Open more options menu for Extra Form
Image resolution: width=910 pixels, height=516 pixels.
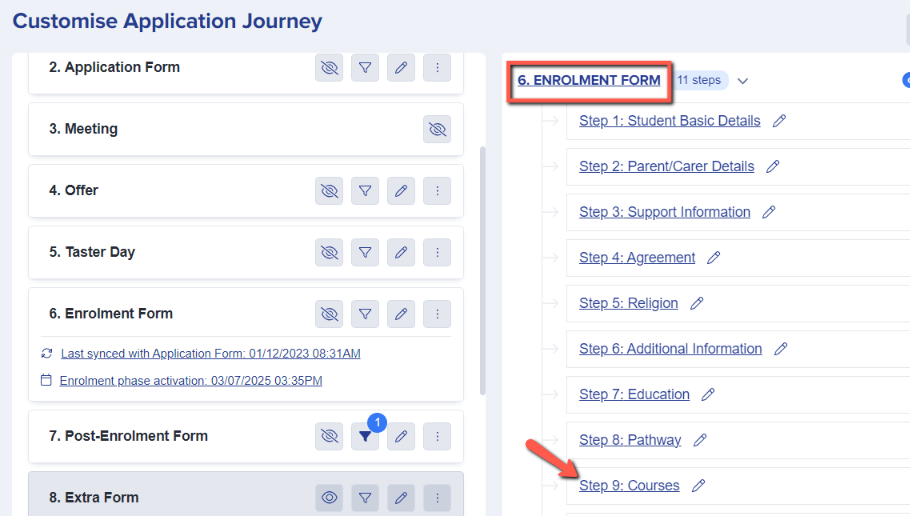pos(437,498)
